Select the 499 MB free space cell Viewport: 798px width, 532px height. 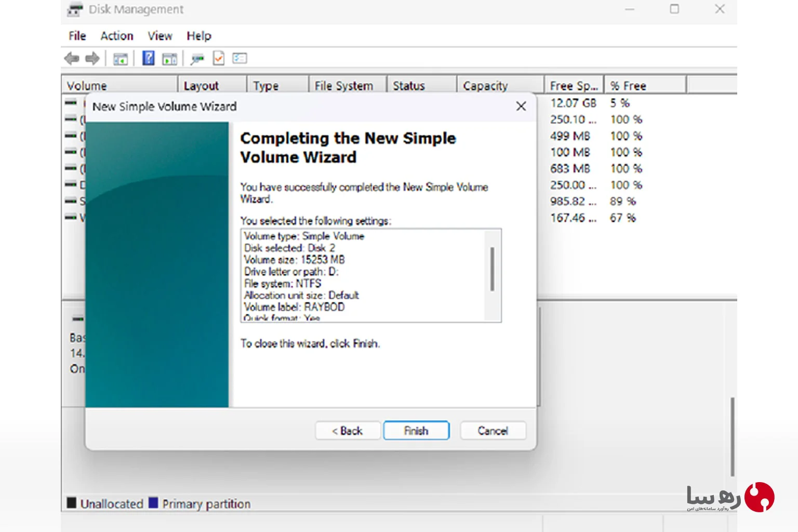[x=570, y=136]
